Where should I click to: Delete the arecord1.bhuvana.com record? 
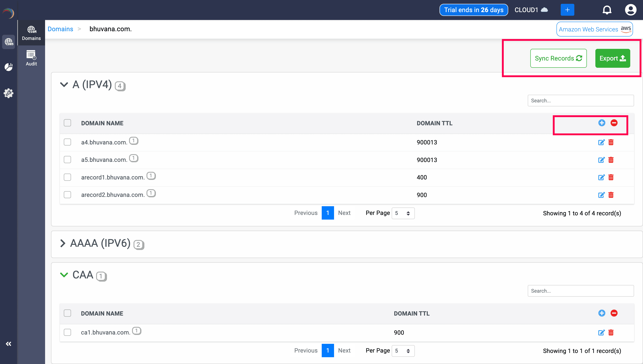(611, 177)
